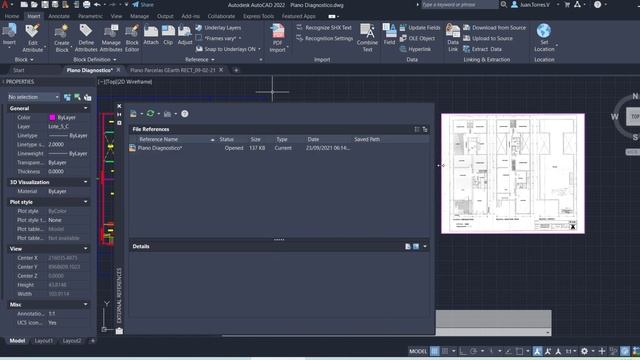The width and height of the screenshot is (640, 360).
Task: Open Recognition Settings
Action: pyautogui.click(x=324, y=38)
